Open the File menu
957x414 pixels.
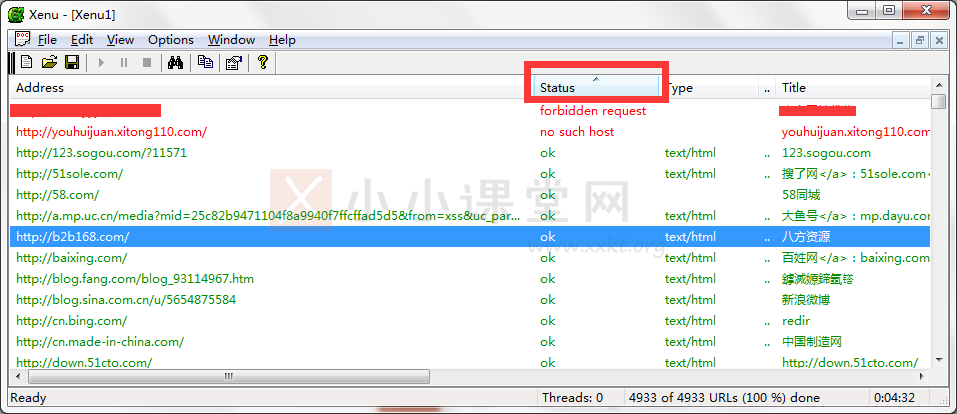47,40
